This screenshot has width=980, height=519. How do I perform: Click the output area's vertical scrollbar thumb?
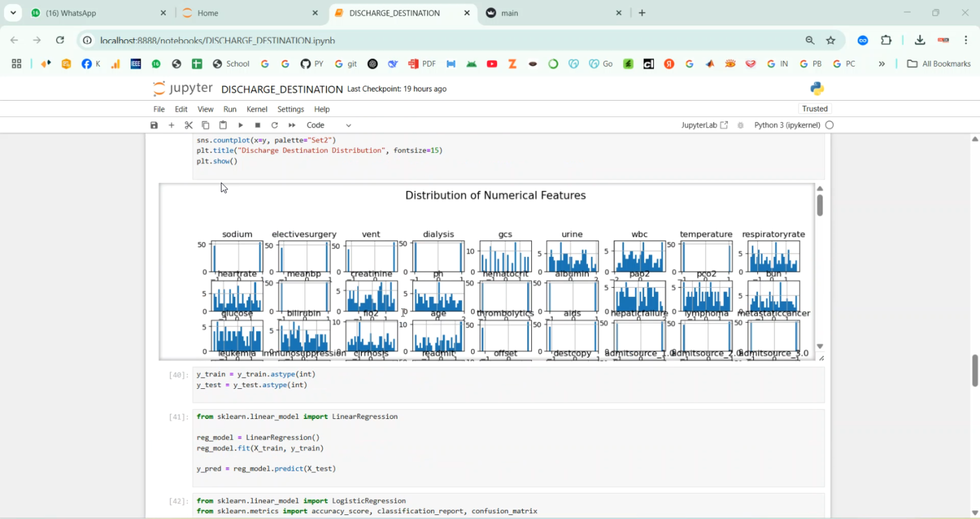(819, 205)
